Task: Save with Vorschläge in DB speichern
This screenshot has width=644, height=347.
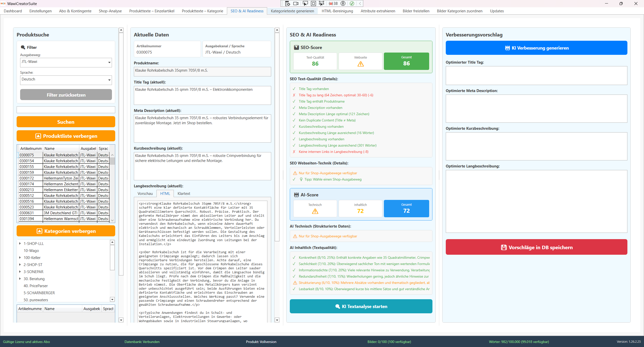Action: click(536, 247)
